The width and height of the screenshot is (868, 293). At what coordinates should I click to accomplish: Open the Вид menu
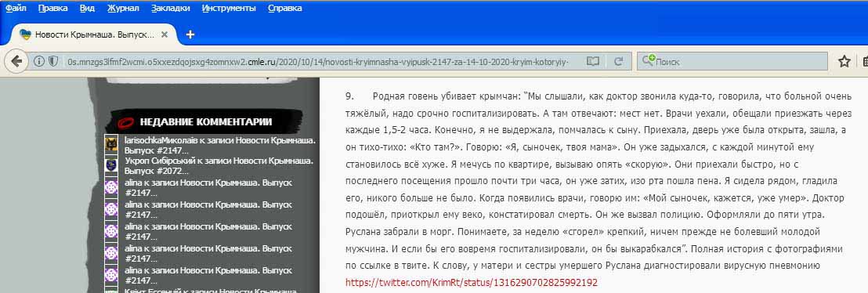point(87,9)
